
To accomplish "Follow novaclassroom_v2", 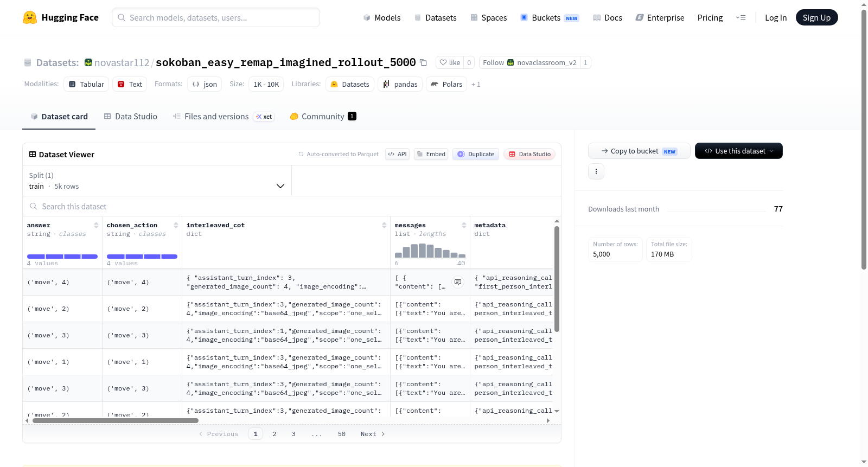I will 529,62.
